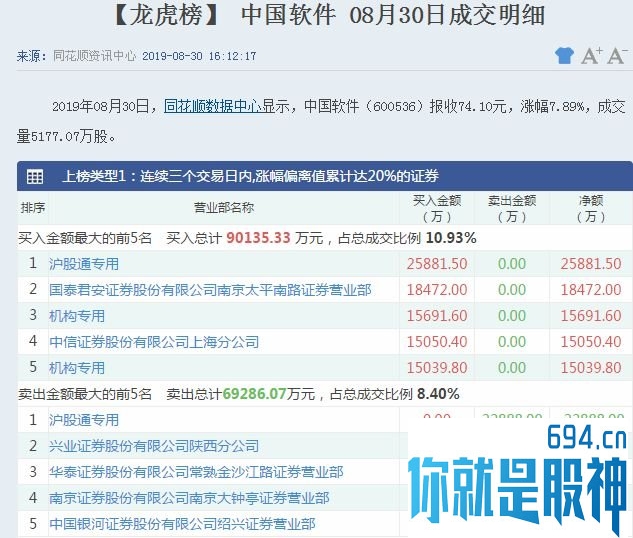
Task: Open 南京证券南京大钟亭证券营业部 link
Action: (x=189, y=498)
